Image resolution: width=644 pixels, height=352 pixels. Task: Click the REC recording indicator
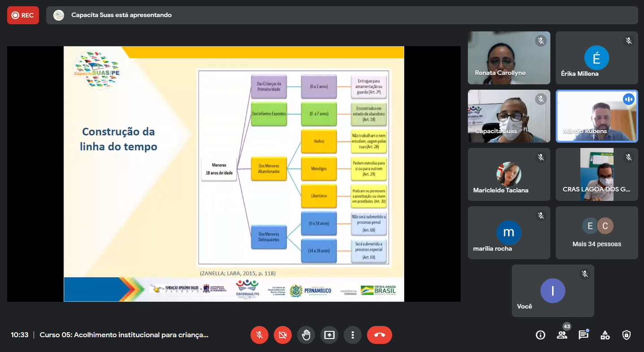coord(23,15)
